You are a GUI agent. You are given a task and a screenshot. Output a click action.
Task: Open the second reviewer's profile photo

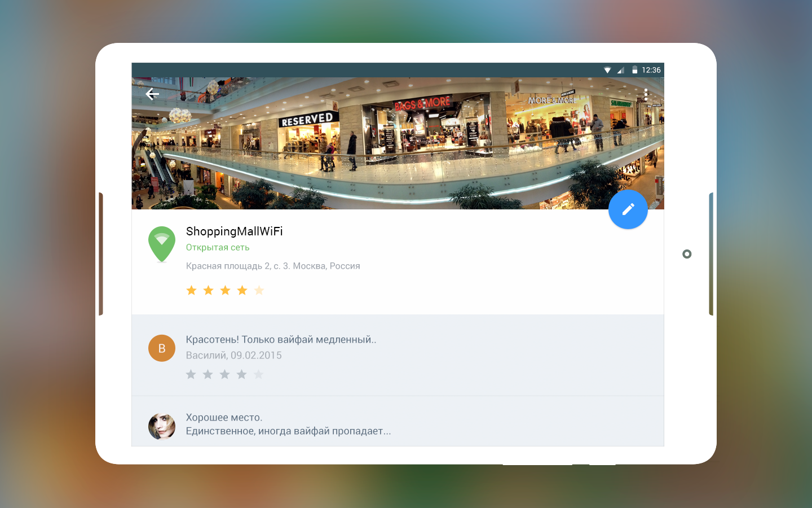[162, 426]
